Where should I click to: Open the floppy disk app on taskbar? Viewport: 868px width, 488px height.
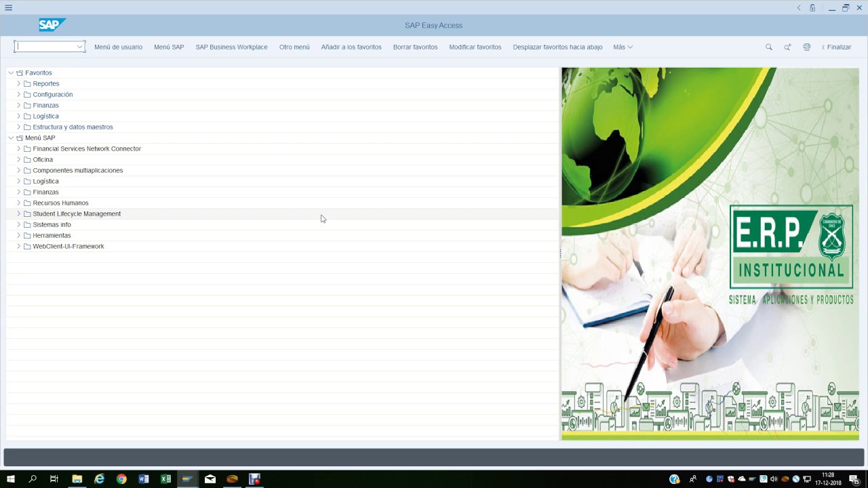[254, 479]
